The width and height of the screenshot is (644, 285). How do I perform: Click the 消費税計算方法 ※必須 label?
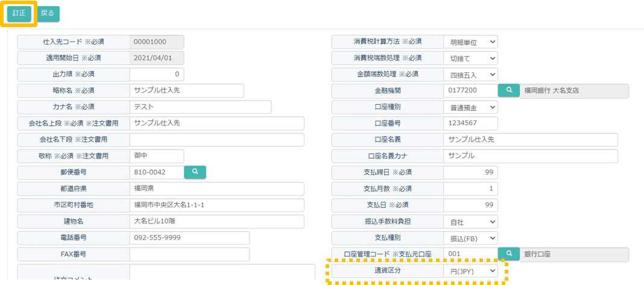click(x=388, y=42)
